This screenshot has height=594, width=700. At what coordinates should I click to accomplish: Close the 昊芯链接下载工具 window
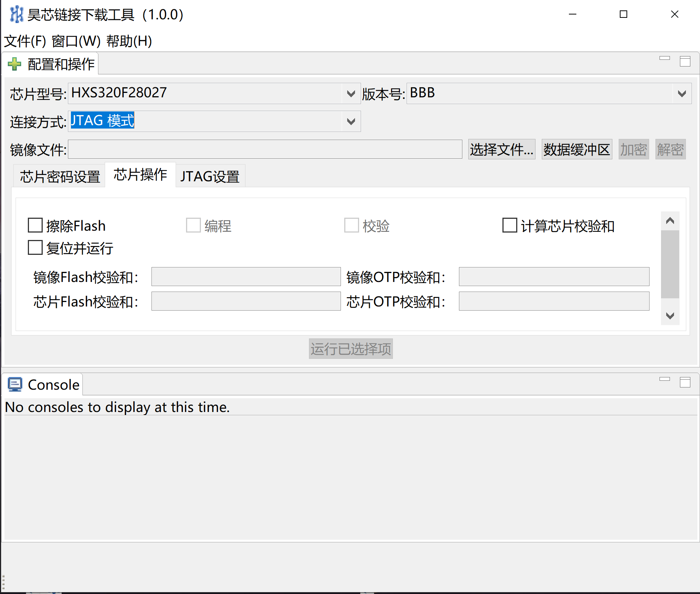pyautogui.click(x=675, y=14)
